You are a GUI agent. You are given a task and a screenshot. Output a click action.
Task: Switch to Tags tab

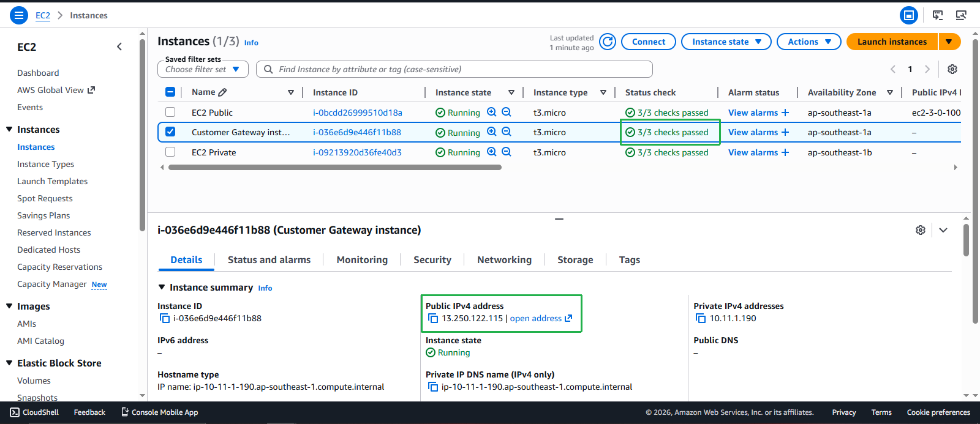pyautogui.click(x=630, y=260)
